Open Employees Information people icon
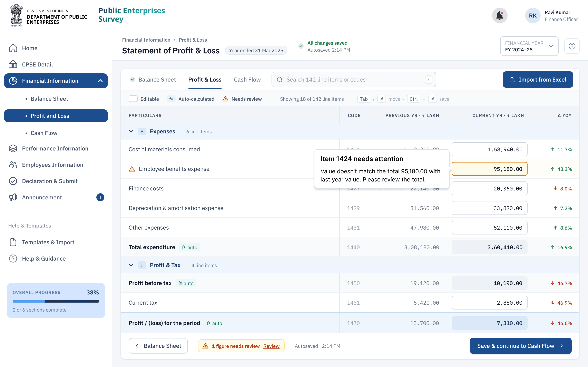 coord(13,165)
